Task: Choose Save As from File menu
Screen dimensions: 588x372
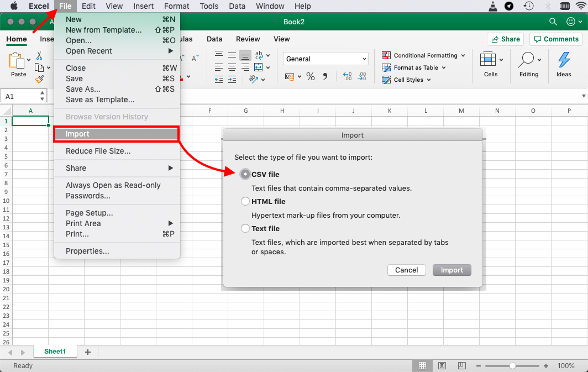Action: point(83,89)
